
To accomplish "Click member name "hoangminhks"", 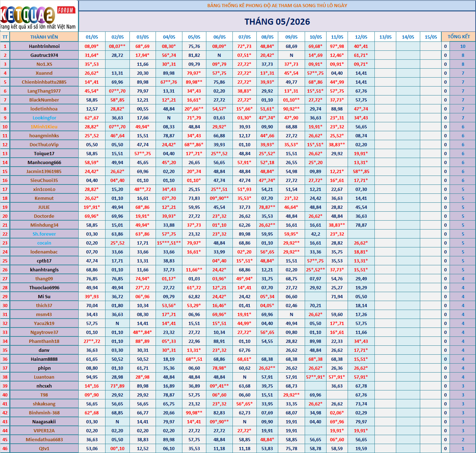I will click(x=44, y=136).
